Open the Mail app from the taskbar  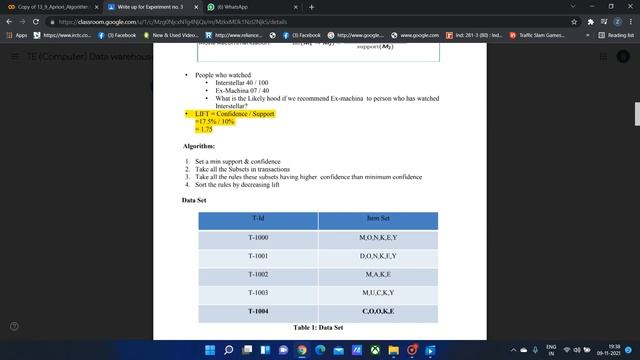(338, 350)
